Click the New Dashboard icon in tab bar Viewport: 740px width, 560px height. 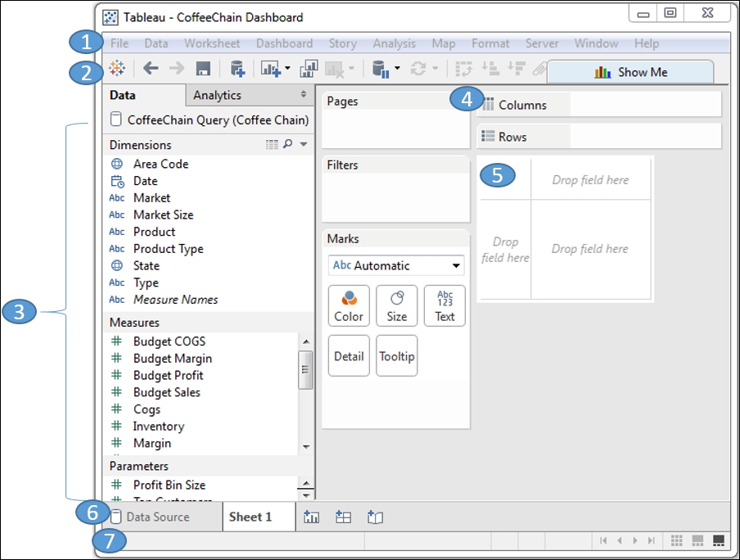click(x=343, y=517)
